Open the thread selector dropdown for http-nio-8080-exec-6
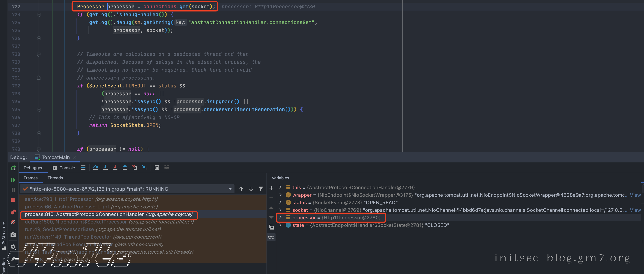Viewport: 644px width, 274px height. [230, 189]
